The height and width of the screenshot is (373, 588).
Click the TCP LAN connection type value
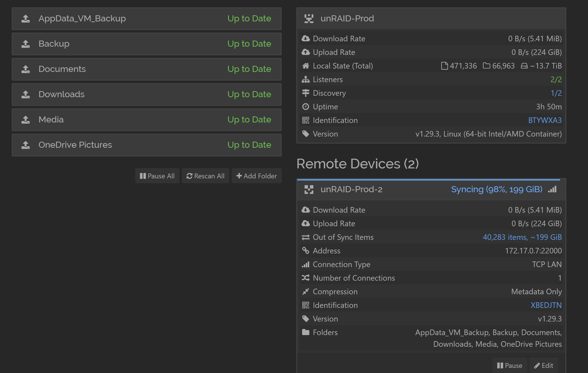point(547,264)
